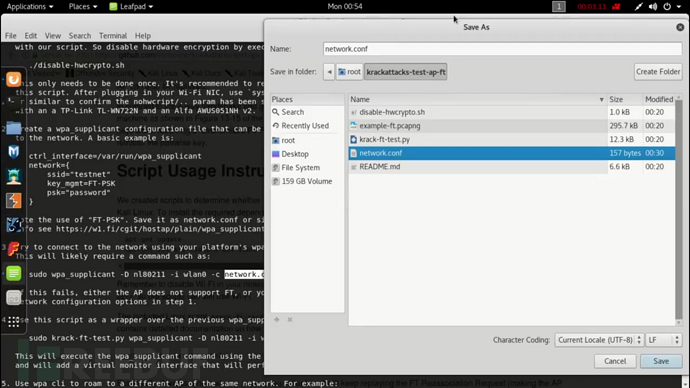Open Search menu in terminal window

(80, 36)
